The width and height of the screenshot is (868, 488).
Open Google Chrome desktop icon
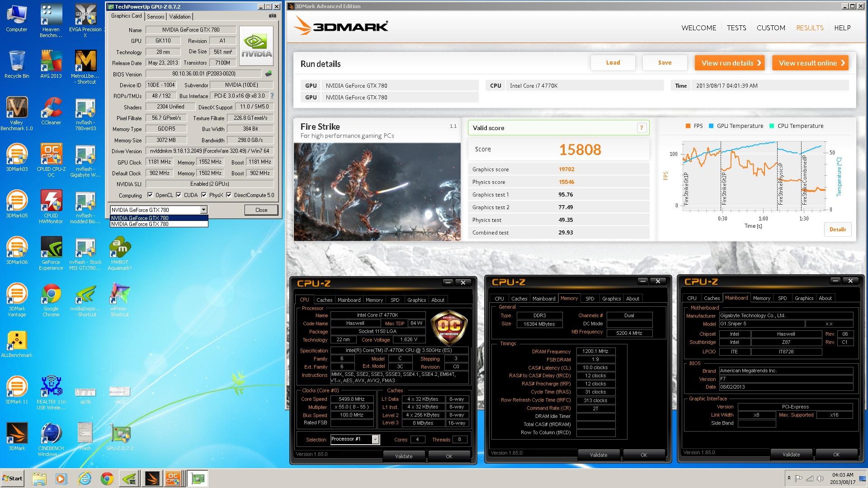51,300
